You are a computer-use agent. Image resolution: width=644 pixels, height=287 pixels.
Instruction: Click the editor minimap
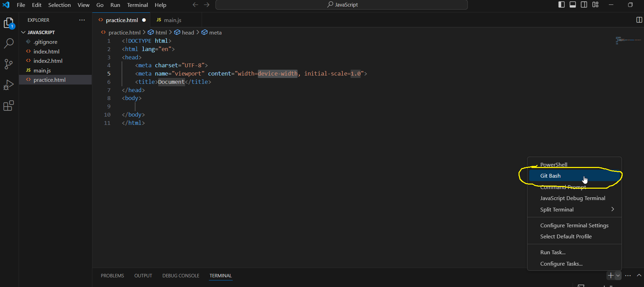[x=628, y=40]
